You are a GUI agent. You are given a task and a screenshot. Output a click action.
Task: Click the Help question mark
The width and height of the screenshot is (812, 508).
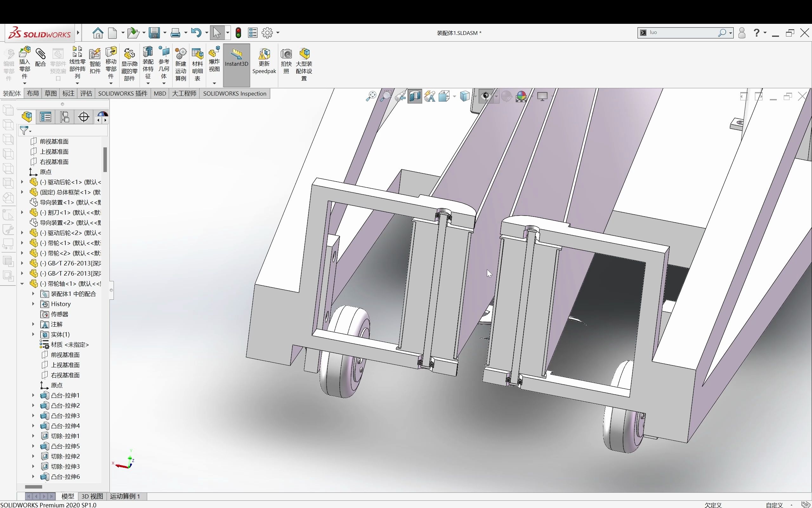756,33
